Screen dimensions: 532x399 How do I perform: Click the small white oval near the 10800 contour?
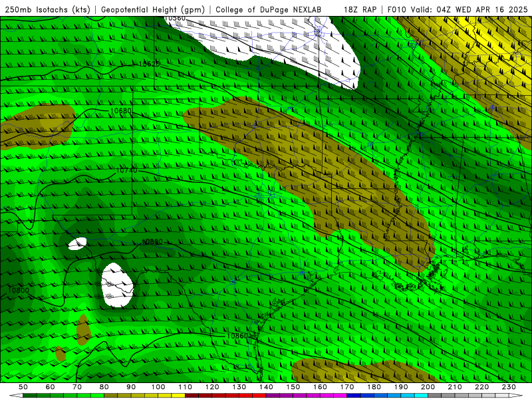pos(77,243)
